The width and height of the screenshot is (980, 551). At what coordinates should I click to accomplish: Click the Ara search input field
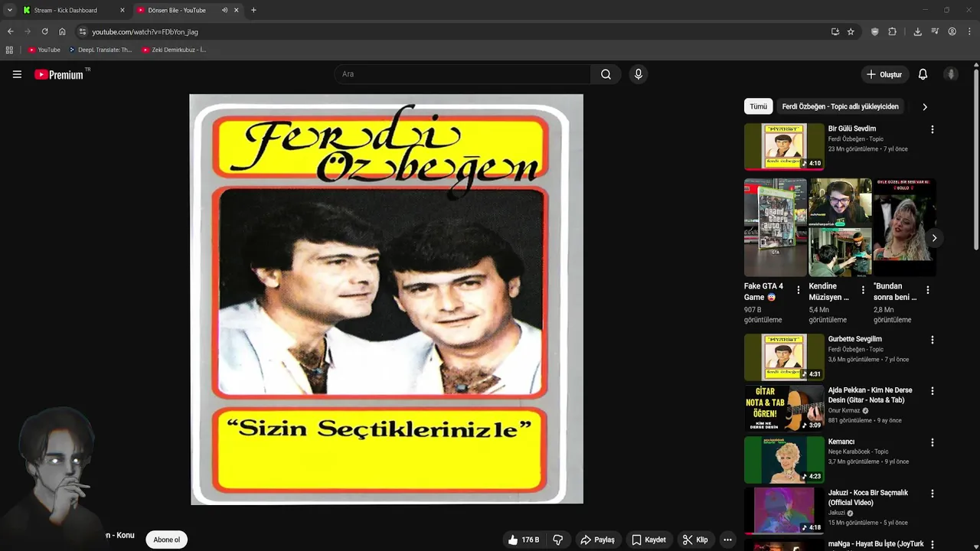click(462, 74)
